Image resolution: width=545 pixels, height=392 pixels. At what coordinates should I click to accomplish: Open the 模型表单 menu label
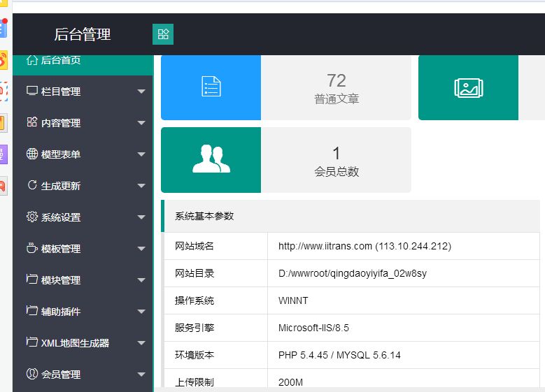61,154
